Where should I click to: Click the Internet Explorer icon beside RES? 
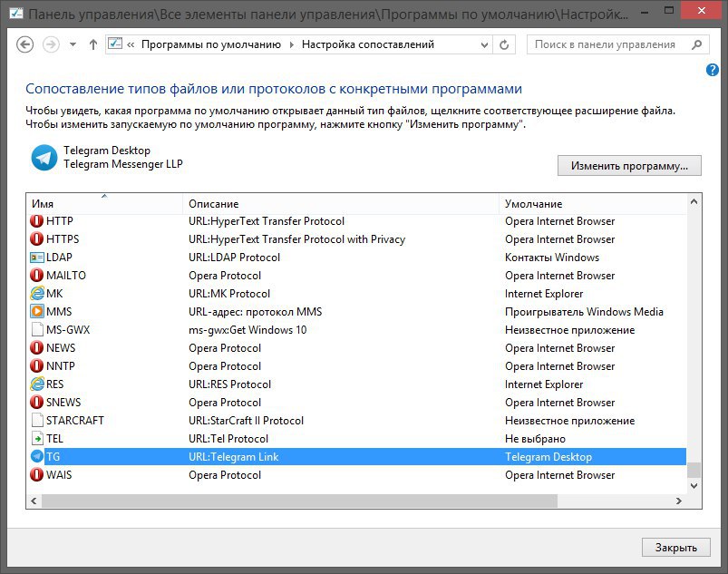coord(36,384)
